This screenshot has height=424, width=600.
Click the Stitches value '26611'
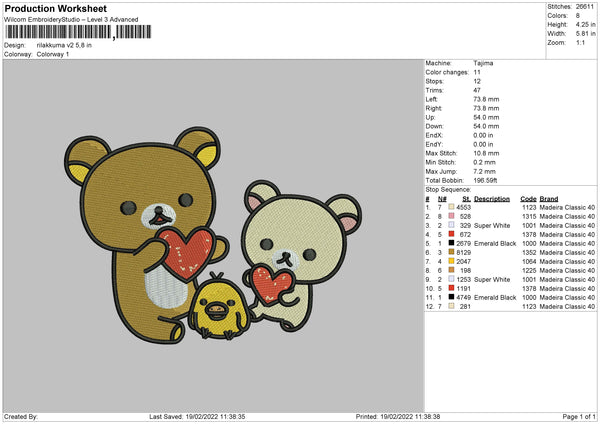click(x=585, y=7)
